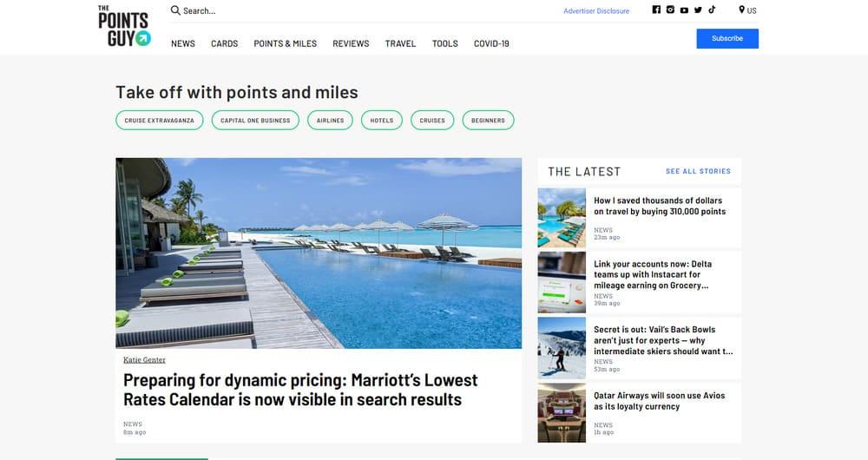Open the Points & Miles menu

pos(285,43)
